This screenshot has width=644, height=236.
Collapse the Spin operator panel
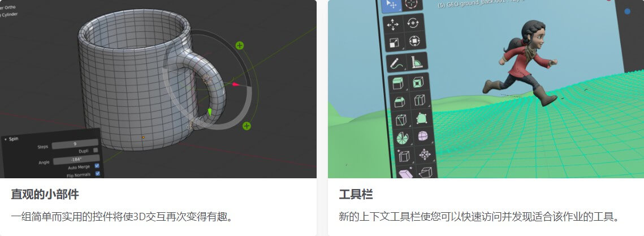click(6, 139)
